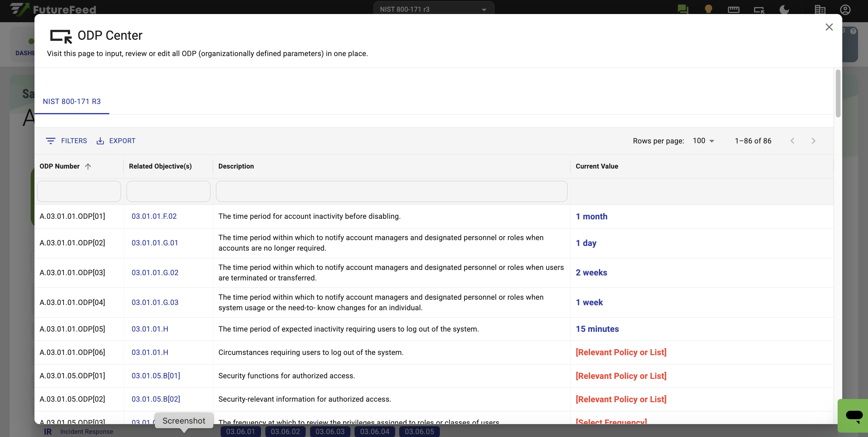Select the NIST 800-171 R3 tab
This screenshot has height=437, width=868.
click(71, 101)
